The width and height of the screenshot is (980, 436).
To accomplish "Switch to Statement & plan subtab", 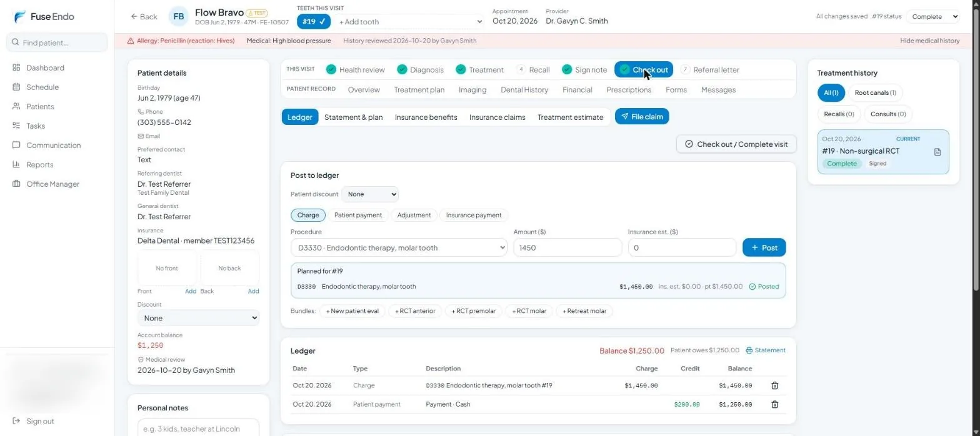I will [x=354, y=117].
